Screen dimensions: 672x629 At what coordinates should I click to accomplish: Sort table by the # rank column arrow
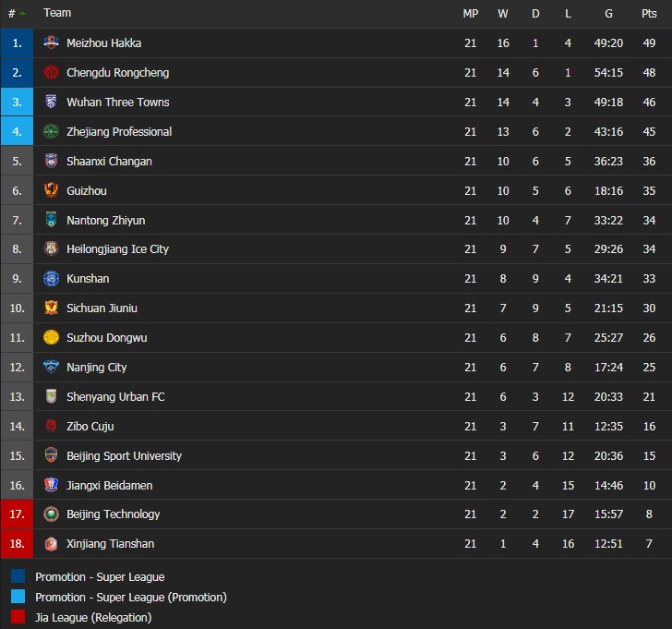pyautogui.click(x=21, y=14)
